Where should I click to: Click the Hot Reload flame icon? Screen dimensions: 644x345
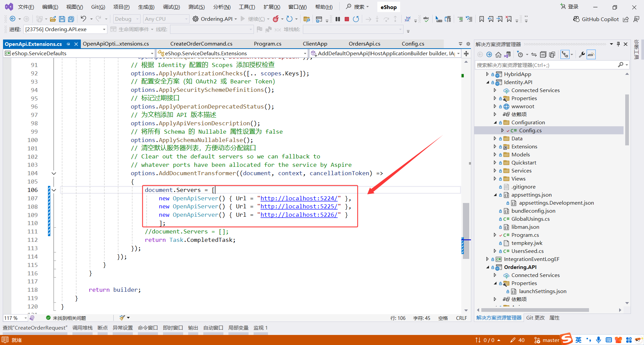276,19
